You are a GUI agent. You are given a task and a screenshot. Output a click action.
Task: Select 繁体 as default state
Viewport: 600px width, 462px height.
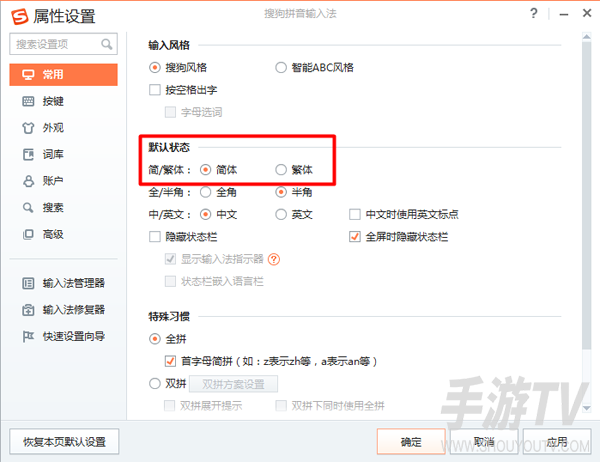click(x=281, y=170)
